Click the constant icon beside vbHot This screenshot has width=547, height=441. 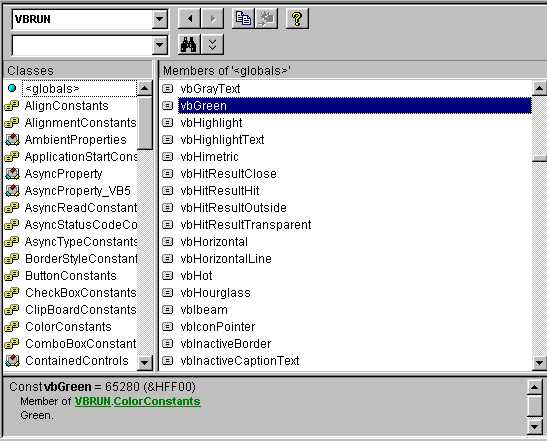click(168, 276)
